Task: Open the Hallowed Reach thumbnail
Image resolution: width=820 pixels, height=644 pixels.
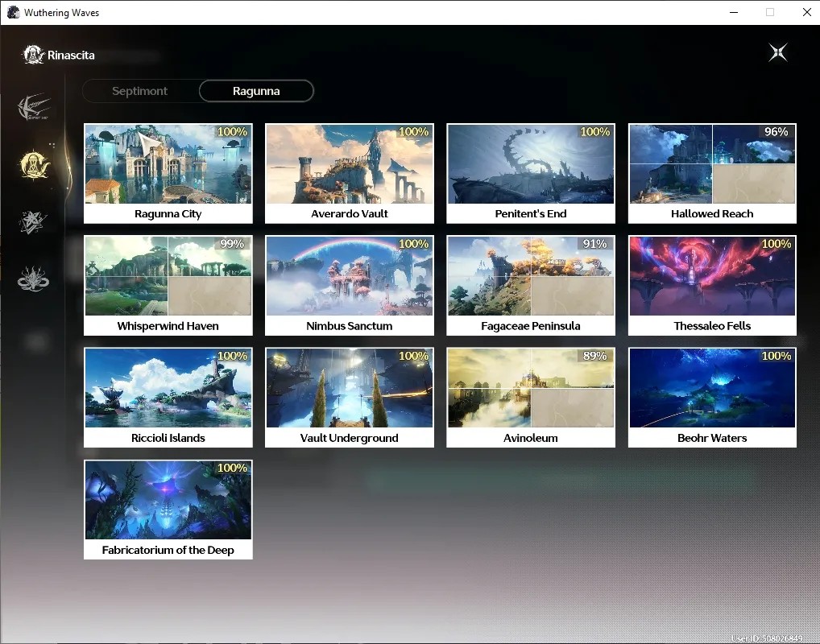Action: coord(712,174)
